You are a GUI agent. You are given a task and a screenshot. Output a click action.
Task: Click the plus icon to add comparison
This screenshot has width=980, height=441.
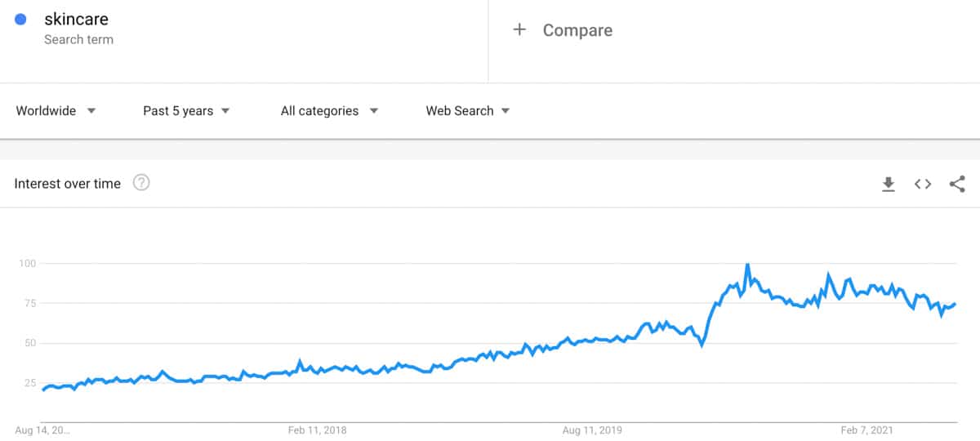coord(519,30)
